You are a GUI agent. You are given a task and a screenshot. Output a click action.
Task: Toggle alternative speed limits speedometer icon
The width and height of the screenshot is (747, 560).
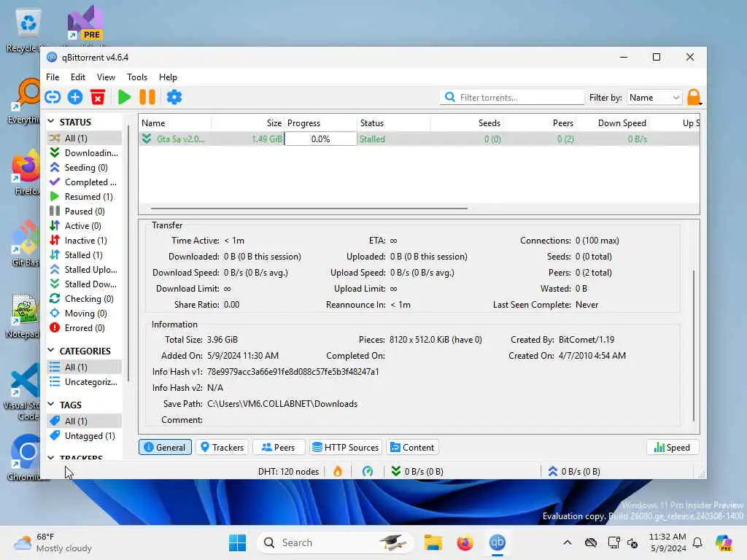368,472
